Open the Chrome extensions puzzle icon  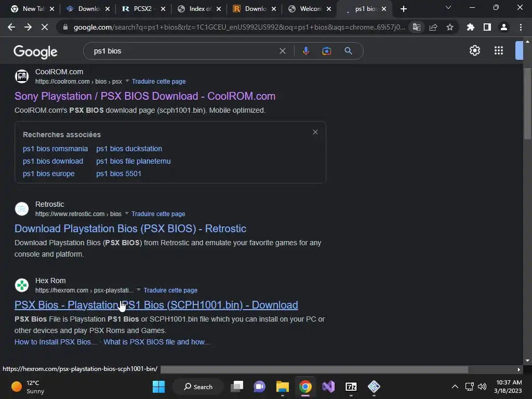point(470,27)
